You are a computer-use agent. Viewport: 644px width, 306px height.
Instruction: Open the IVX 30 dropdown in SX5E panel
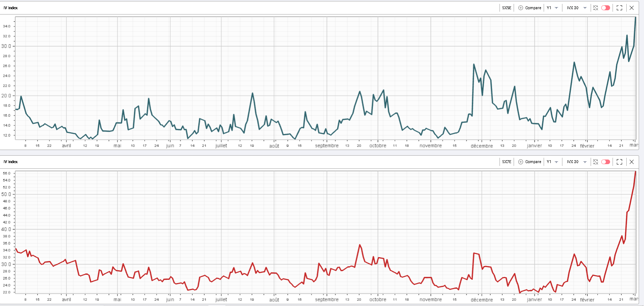tap(577, 8)
